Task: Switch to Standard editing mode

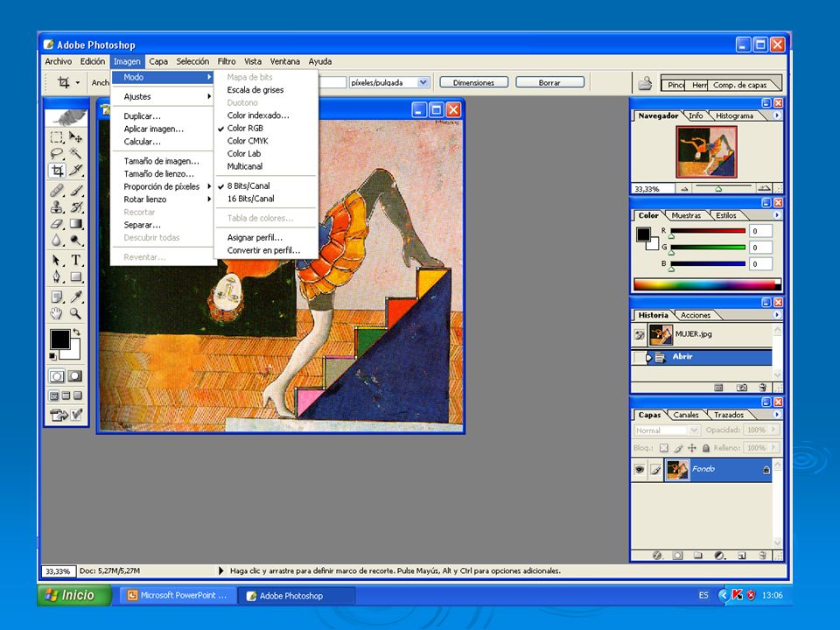Action: (x=57, y=376)
